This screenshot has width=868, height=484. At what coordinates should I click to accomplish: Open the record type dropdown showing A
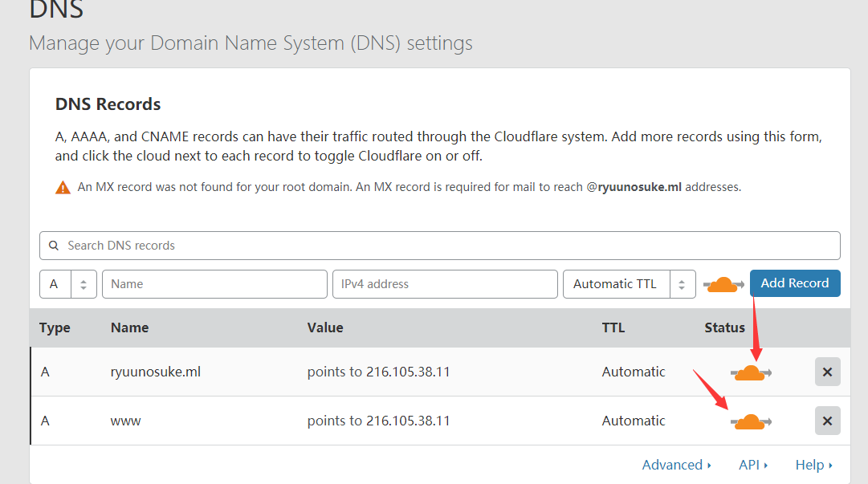click(68, 284)
